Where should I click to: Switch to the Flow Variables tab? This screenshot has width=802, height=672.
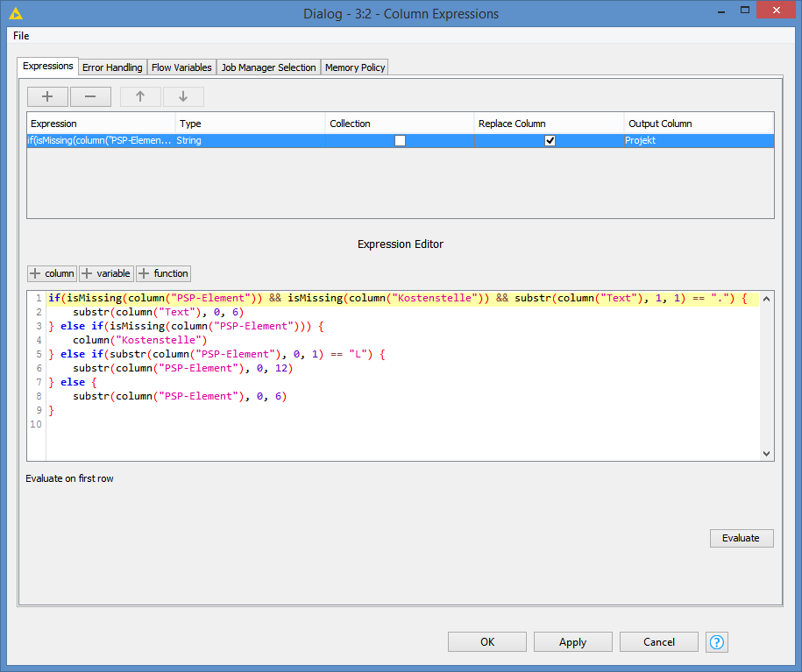tap(181, 67)
